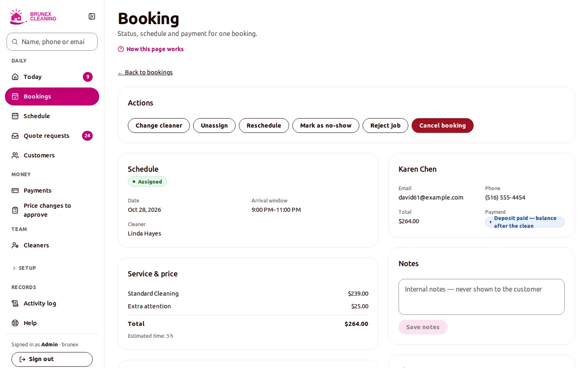Viewport: 588px width, 368px height.
Task: Click the Reject job button
Action: (x=385, y=126)
